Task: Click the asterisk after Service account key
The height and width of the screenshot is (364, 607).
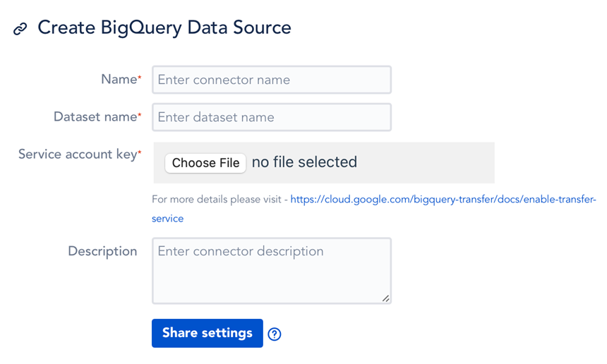Action: pos(140,152)
